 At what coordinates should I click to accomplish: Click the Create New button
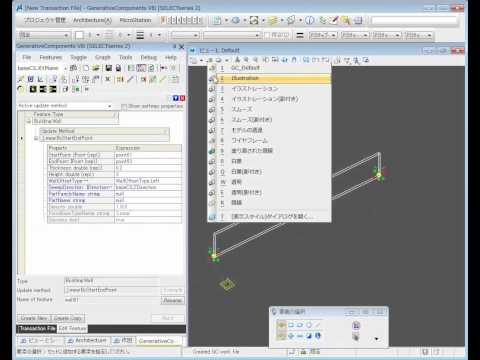(34, 318)
